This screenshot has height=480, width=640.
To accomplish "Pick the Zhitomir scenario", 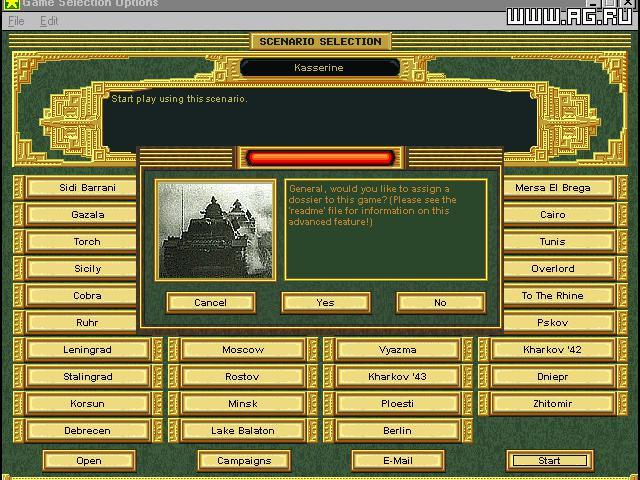I will coord(553,404).
